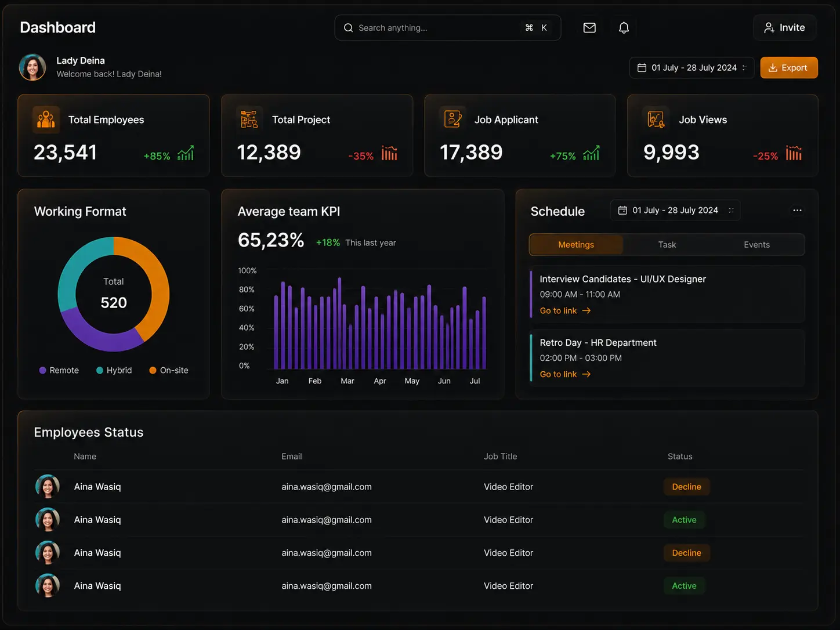
Task: Click the falling chart icon beside -25%
Action: [x=794, y=153]
